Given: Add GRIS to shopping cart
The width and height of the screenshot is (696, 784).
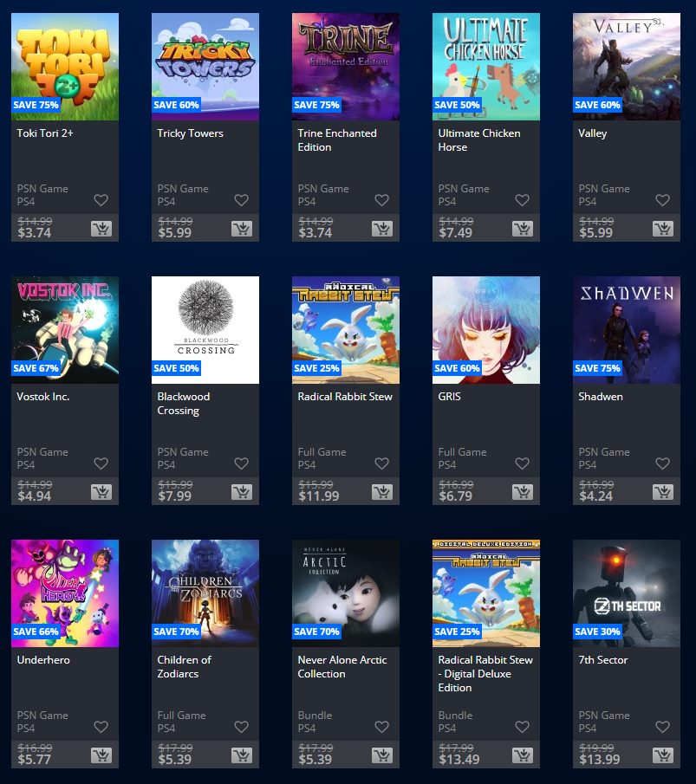Looking at the screenshot, I should tap(523, 493).
